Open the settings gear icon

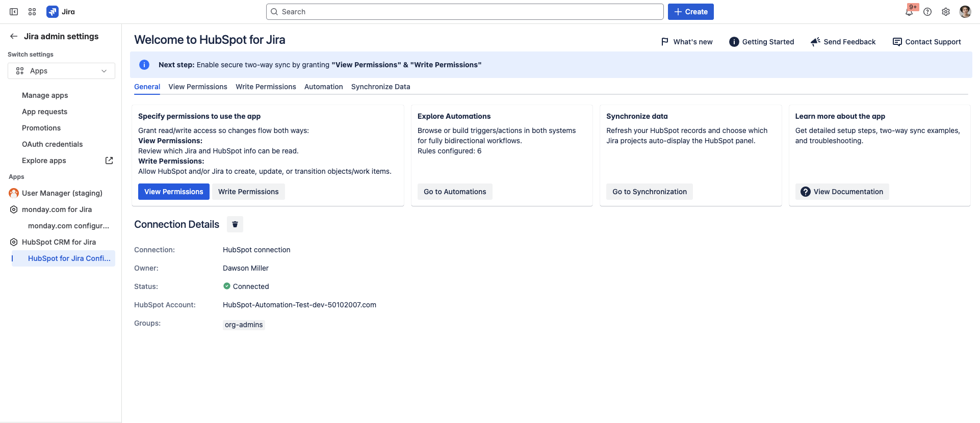click(946, 12)
